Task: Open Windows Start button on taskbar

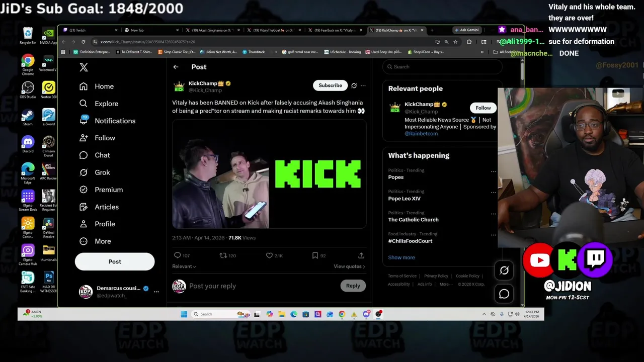Action: pos(184,314)
